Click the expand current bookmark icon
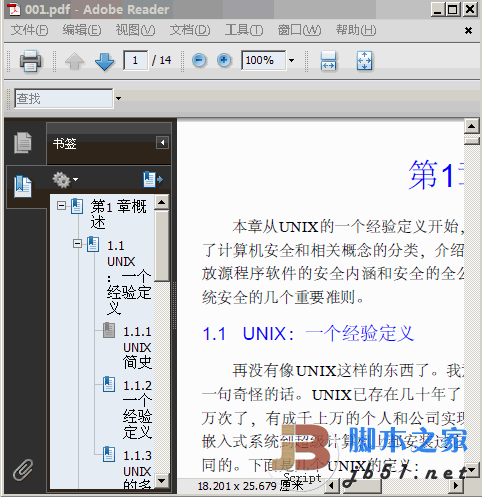Image resolution: width=482 pixels, height=497 pixels. click(153, 179)
